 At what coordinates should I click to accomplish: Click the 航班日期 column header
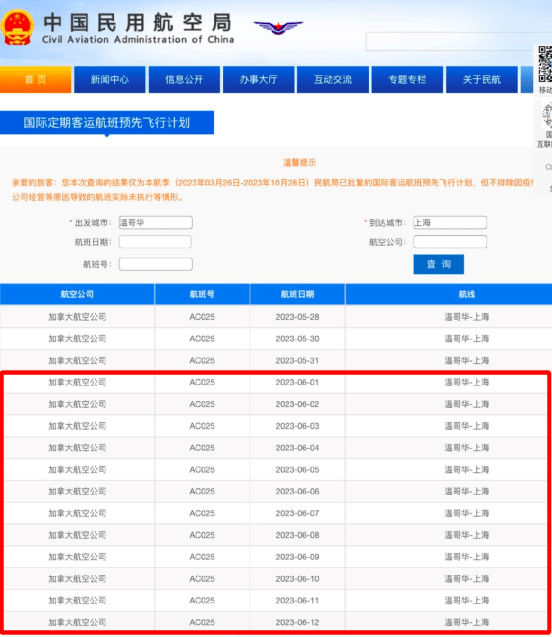point(297,294)
